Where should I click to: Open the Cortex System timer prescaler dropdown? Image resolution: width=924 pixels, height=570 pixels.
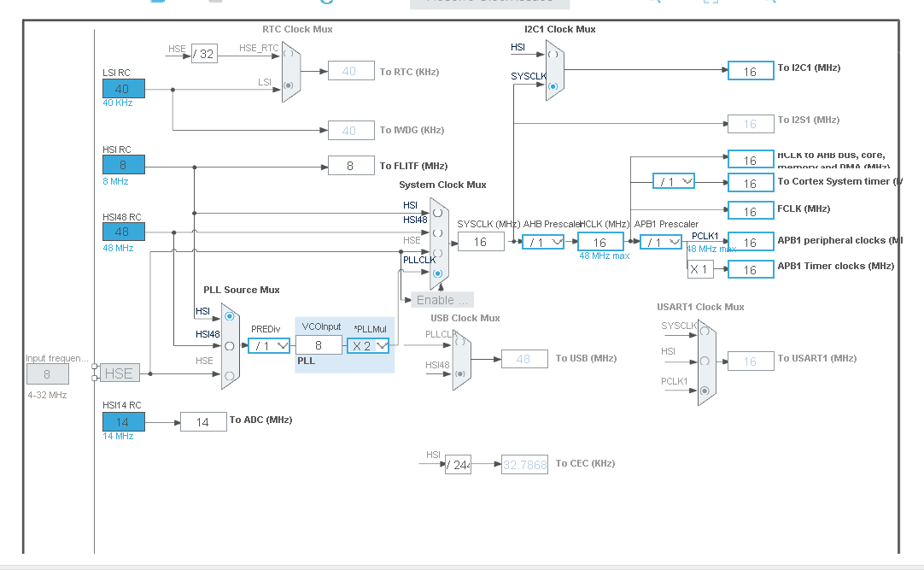point(672,181)
